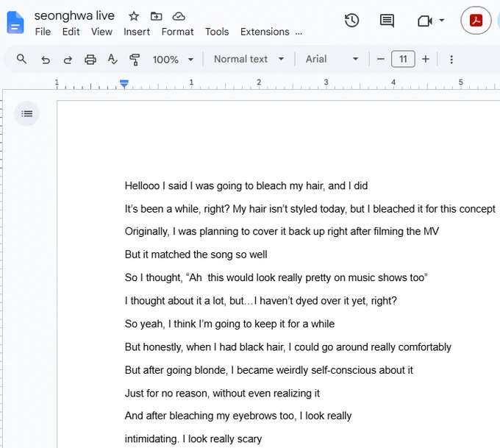The width and height of the screenshot is (500, 448).
Task: Click the line starting 'Hellooo I said'
Action: pos(246,185)
